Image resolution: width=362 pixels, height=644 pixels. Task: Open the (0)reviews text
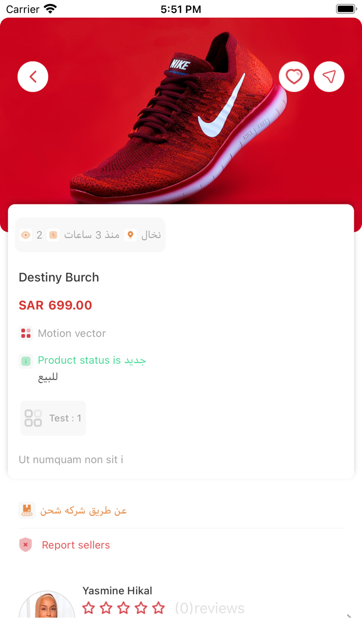(209, 608)
